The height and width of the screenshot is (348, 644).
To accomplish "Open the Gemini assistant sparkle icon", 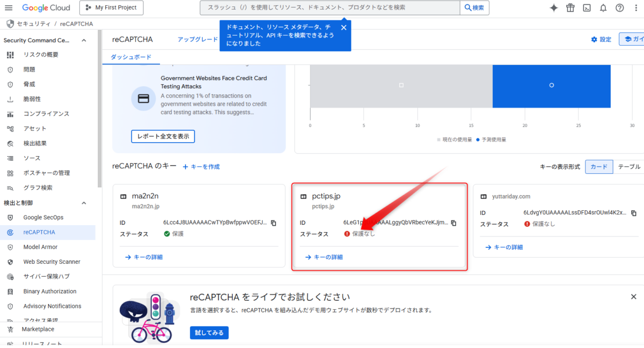I will [553, 8].
